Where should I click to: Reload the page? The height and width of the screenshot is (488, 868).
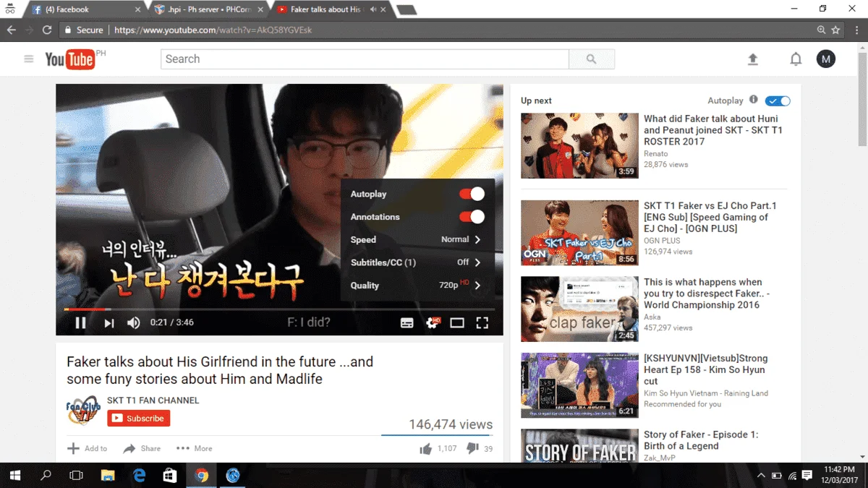[x=47, y=30]
